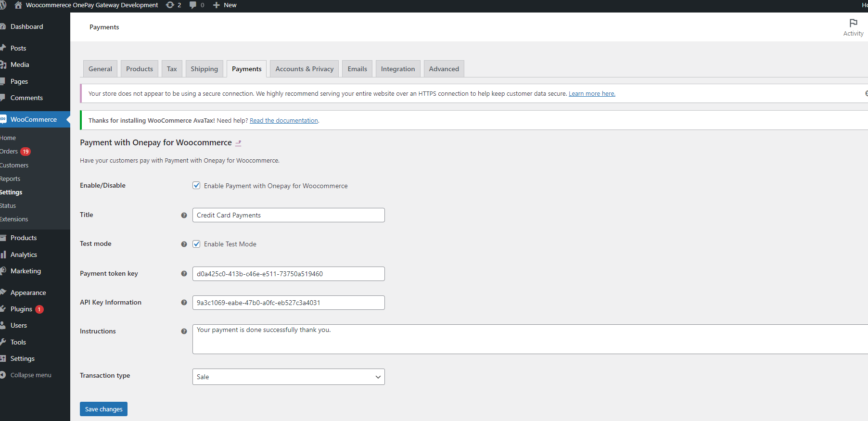868x421 pixels.
Task: Open the updates icon showing 2
Action: click(173, 5)
